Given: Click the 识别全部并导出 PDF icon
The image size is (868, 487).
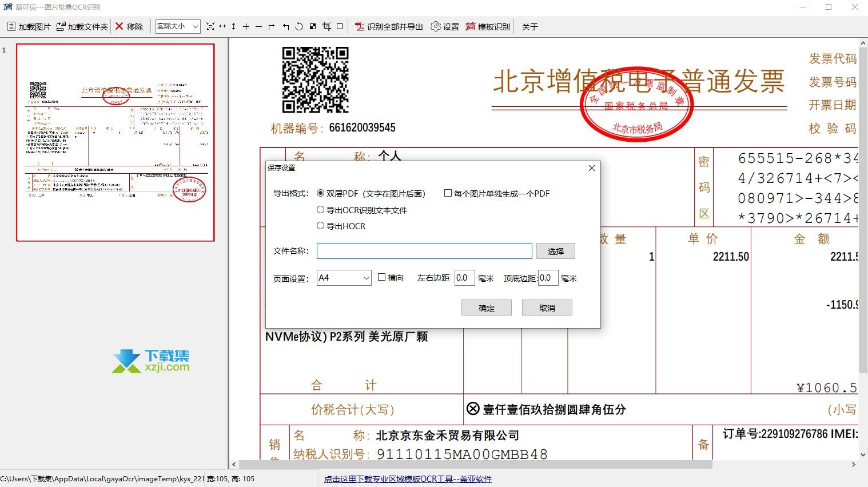Looking at the screenshot, I should 359,26.
